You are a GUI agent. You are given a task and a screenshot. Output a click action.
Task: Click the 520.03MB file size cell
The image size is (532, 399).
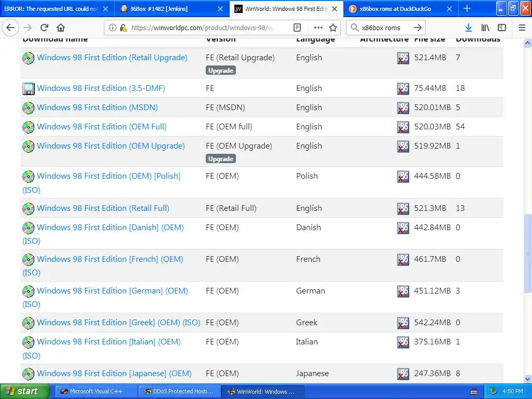coord(432,127)
